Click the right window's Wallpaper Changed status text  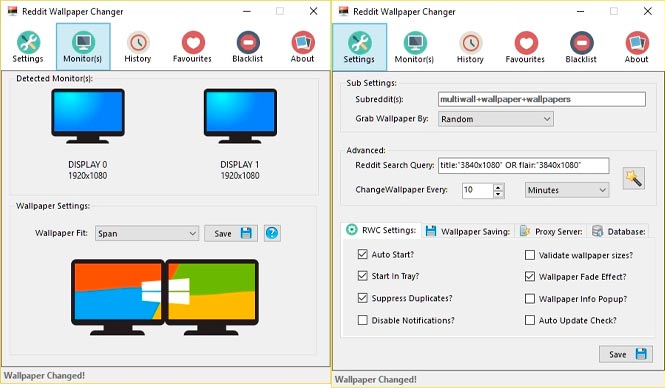click(x=376, y=379)
